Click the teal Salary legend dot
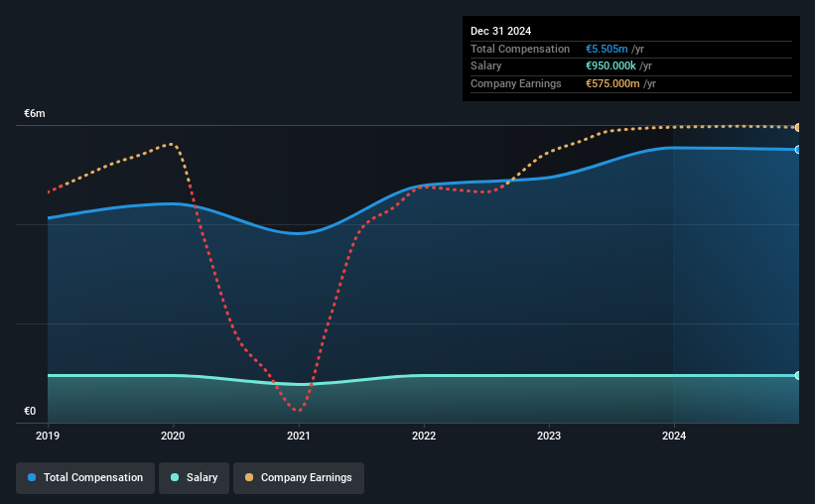This screenshot has height=504, width=815. (175, 477)
